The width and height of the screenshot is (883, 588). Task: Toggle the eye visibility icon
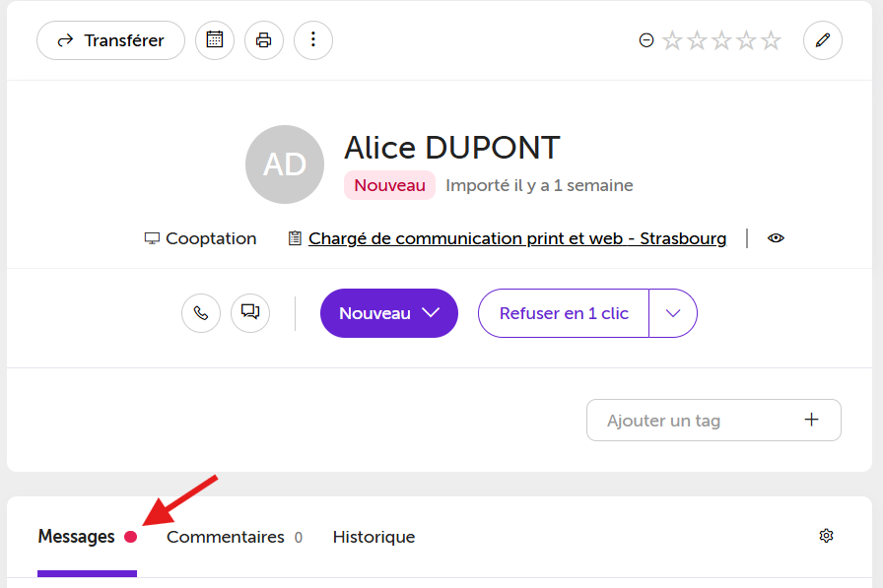click(776, 238)
